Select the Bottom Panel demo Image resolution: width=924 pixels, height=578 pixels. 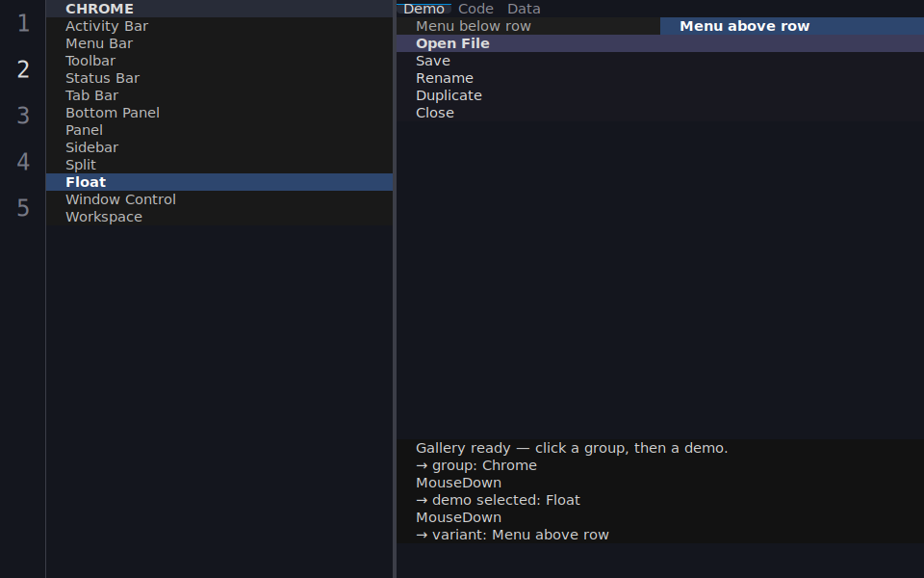pos(219,113)
